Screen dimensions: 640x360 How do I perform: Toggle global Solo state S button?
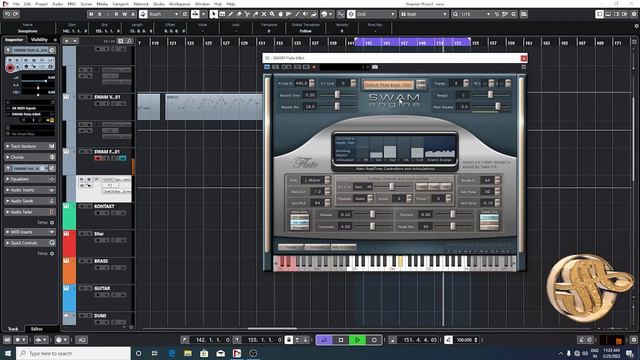[x=100, y=14]
